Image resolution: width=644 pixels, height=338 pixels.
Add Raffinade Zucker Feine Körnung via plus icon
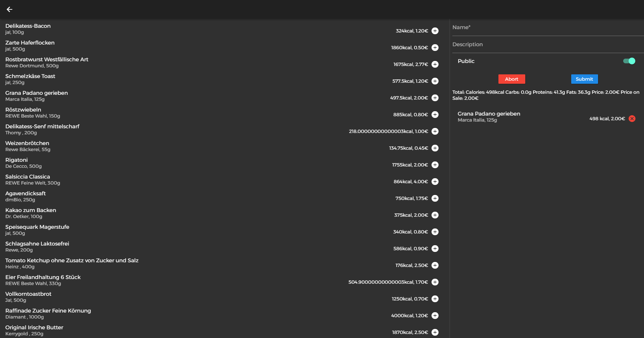point(435,316)
